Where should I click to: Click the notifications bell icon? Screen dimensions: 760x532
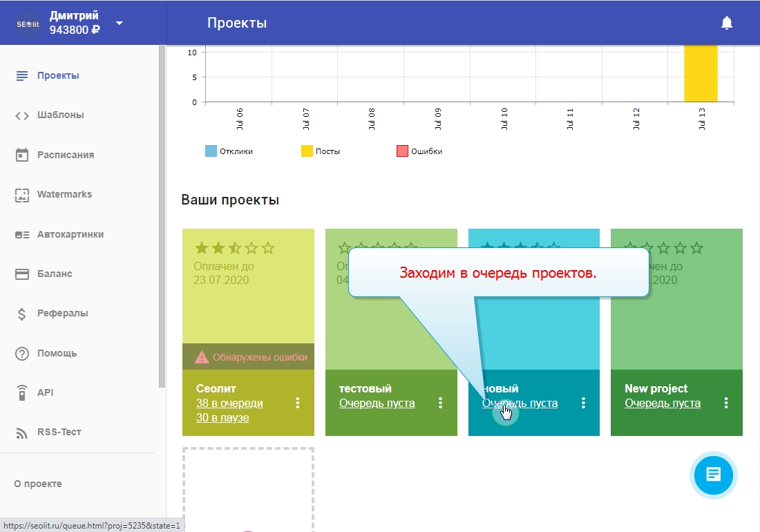point(726,23)
